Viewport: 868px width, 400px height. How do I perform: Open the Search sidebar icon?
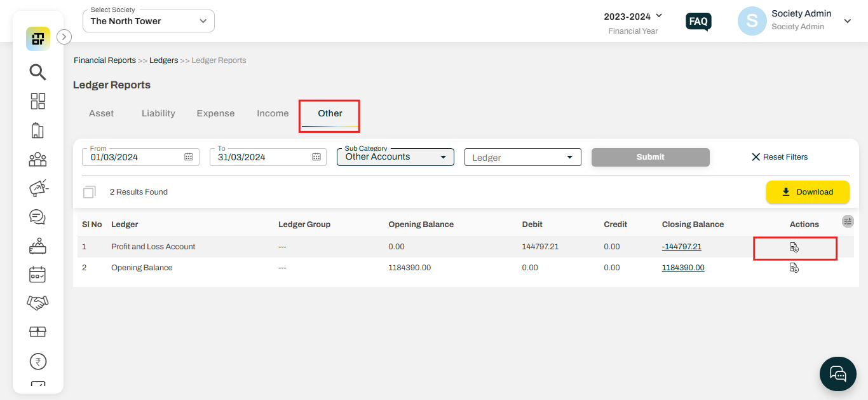[x=37, y=72]
